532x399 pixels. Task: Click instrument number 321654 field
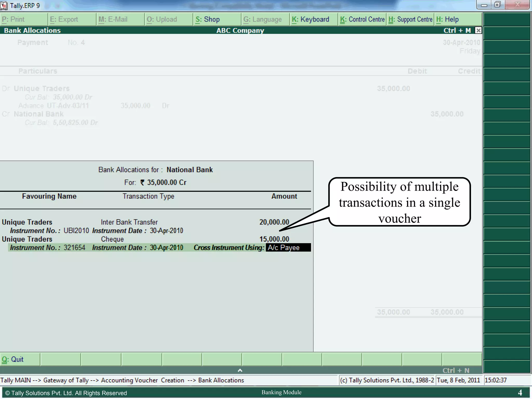75,248
